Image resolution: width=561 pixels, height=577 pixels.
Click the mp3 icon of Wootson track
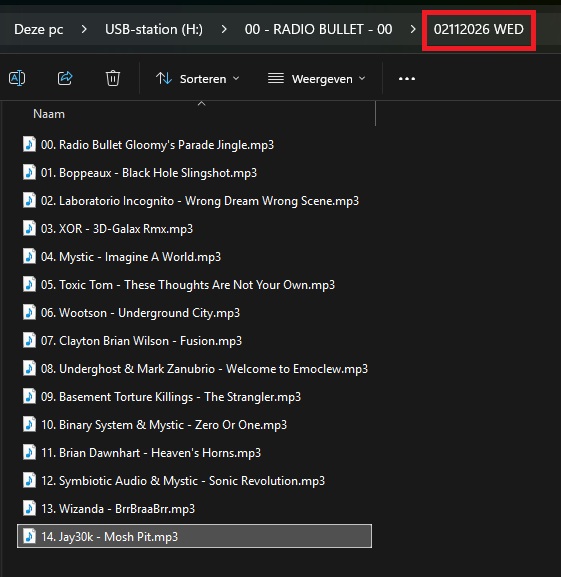coord(29,312)
